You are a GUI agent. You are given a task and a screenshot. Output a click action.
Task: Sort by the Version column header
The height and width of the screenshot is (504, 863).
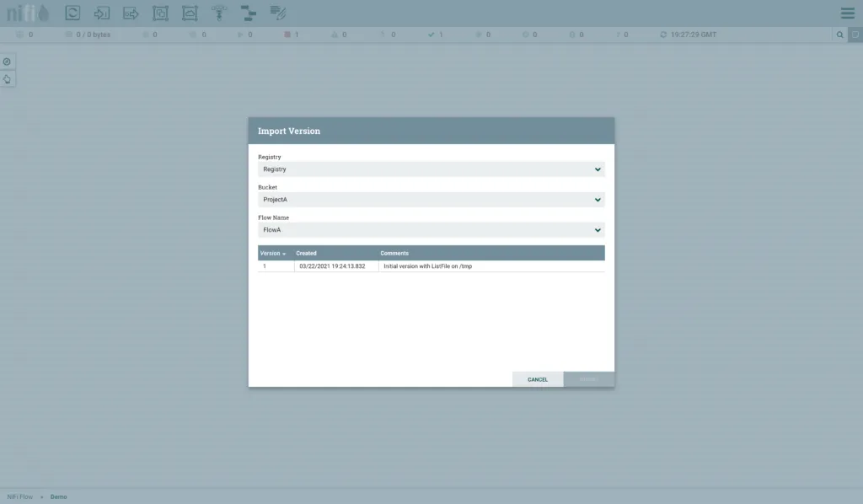[271, 253]
